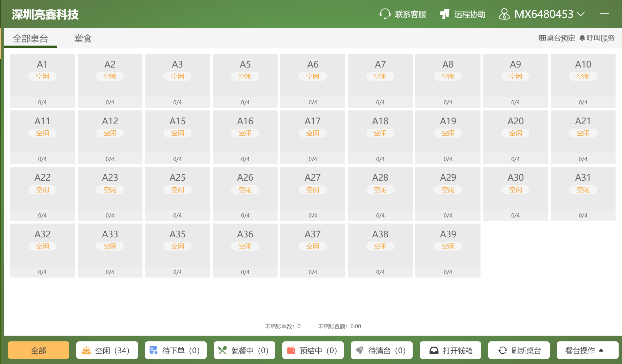Click the customer service headset icon
Viewport: 622px width, 364px height.
[x=385, y=14]
